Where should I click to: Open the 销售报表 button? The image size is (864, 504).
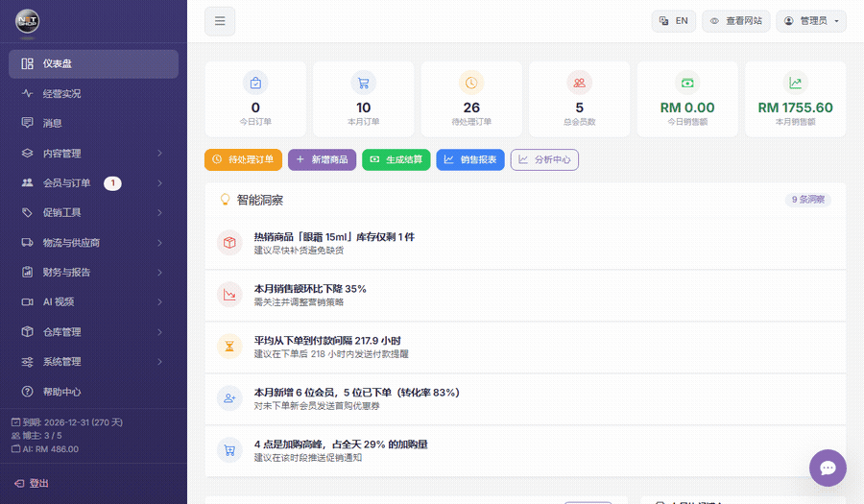point(470,159)
